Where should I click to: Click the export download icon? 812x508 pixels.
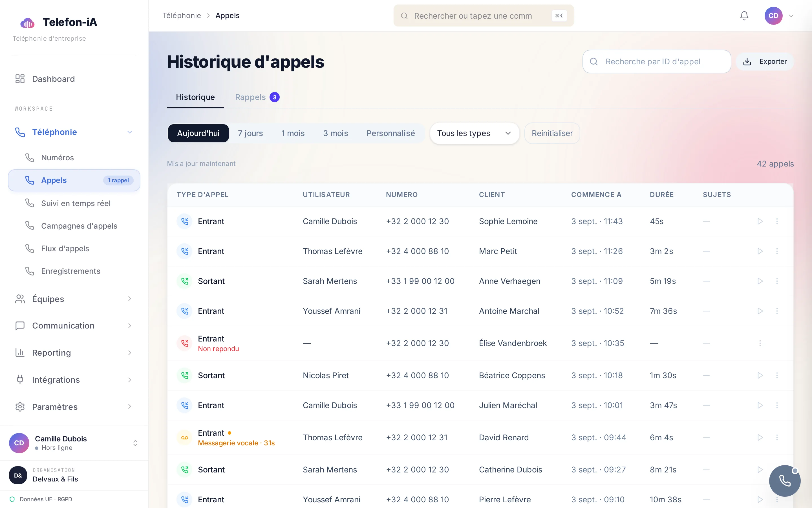pos(747,62)
